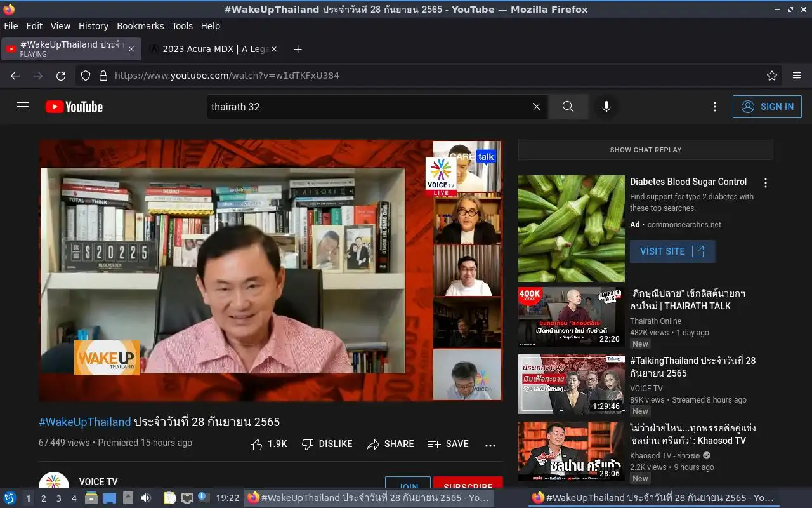Open the desktop start menu bird icon
812x508 pixels.
point(10,498)
